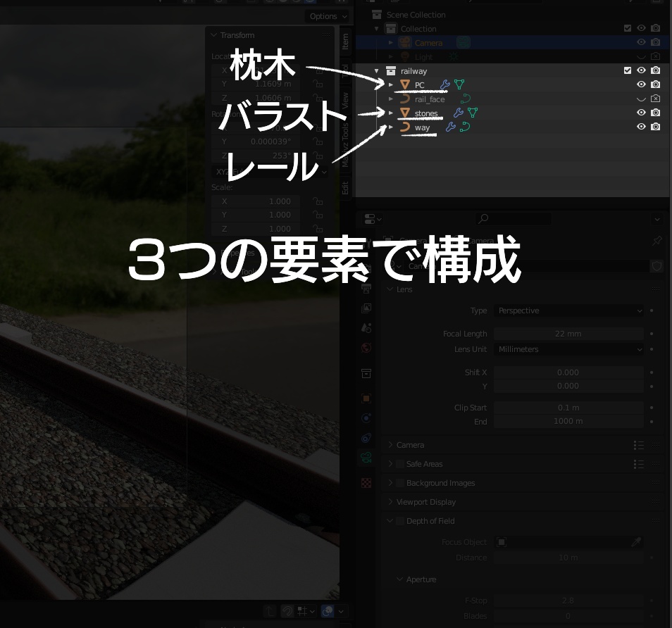Click the Focus Object eyedropper button
The image size is (672, 628).
point(636,542)
